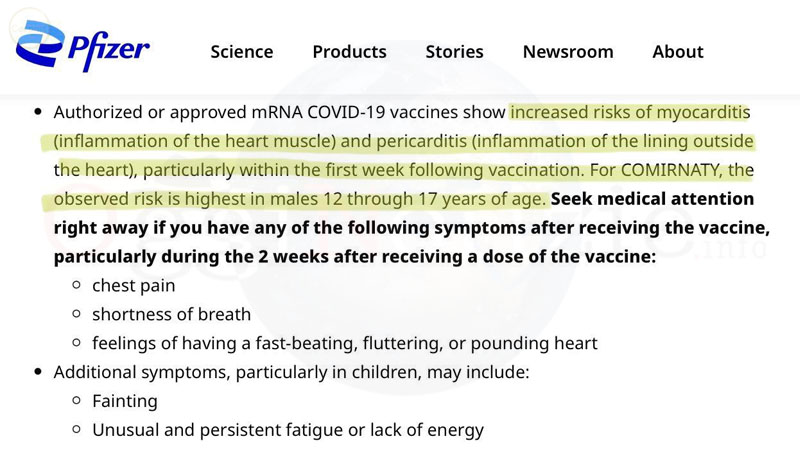
Task: Go to the Stories section
Action: (x=454, y=52)
